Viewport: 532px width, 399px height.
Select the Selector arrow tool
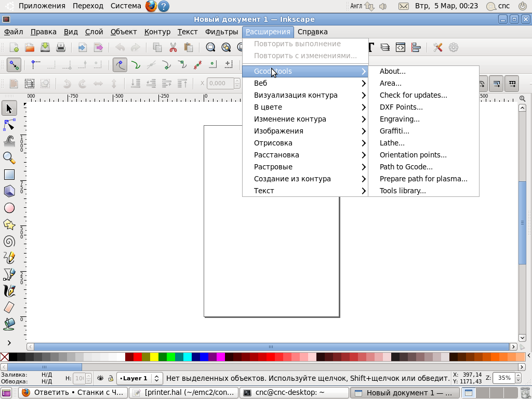click(9, 109)
